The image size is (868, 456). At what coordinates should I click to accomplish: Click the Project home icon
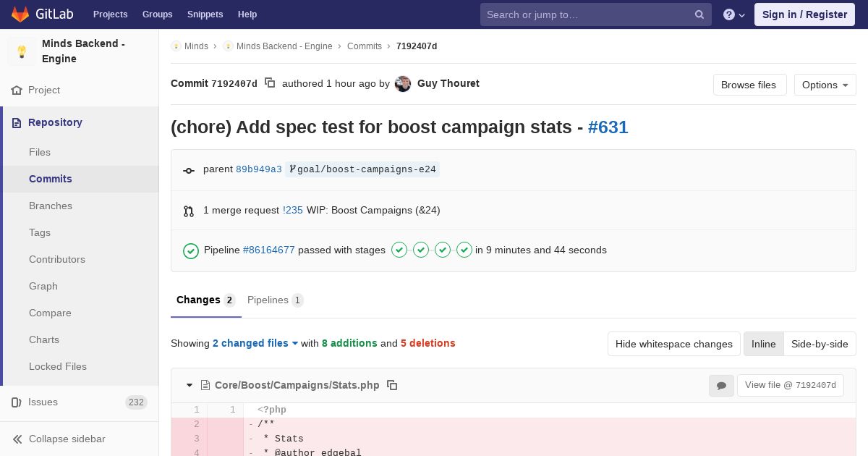17,90
